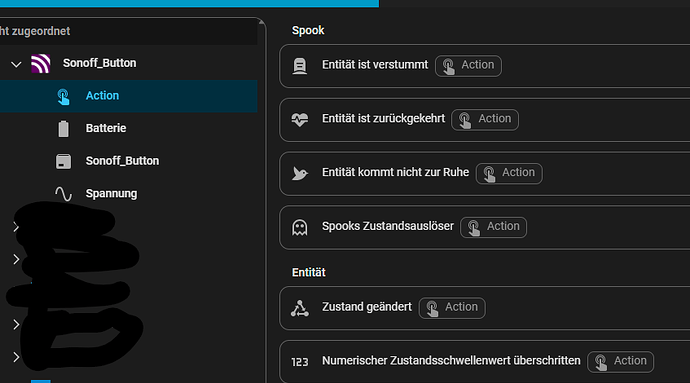Choose trigger 'Entität kommt nicht zur Ruhe'
The width and height of the screenshot is (690, 383).
pyautogui.click(x=484, y=173)
